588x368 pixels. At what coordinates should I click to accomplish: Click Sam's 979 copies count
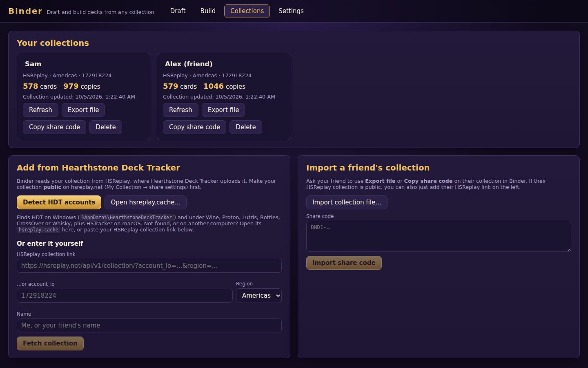click(82, 86)
